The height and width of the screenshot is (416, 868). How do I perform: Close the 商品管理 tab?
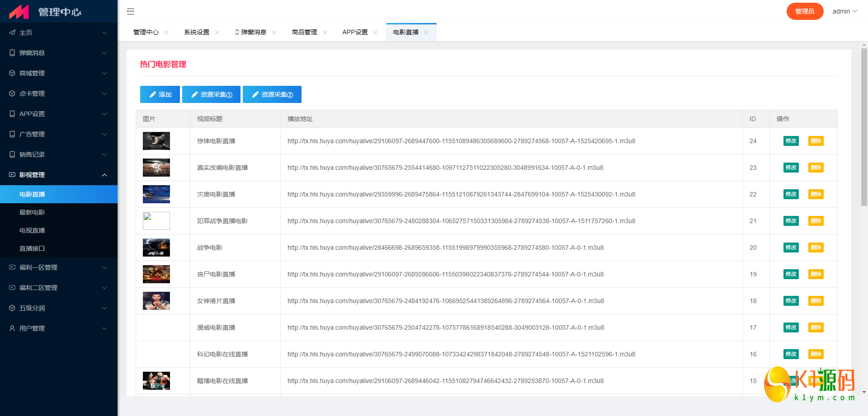(x=325, y=33)
